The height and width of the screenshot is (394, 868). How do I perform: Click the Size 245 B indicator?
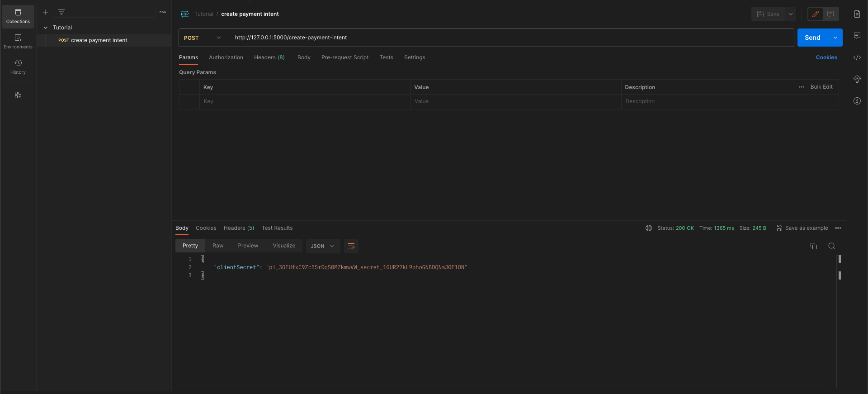point(753,228)
